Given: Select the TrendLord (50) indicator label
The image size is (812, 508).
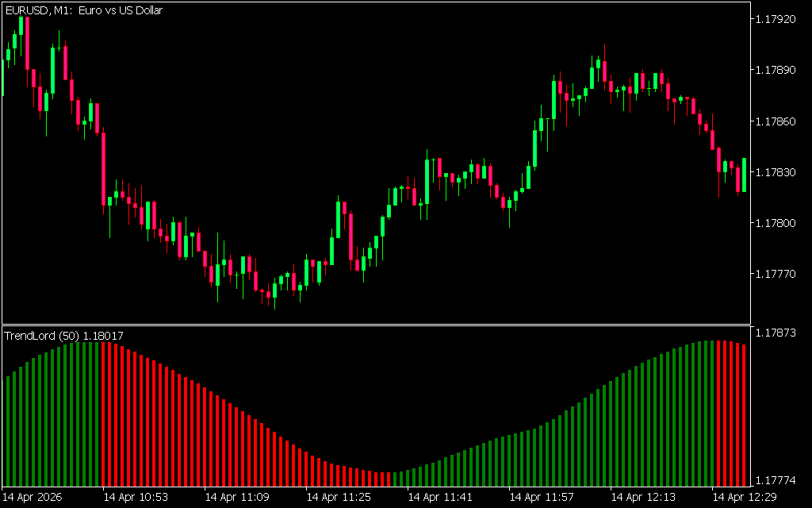Looking at the screenshot, I should click(63, 336).
